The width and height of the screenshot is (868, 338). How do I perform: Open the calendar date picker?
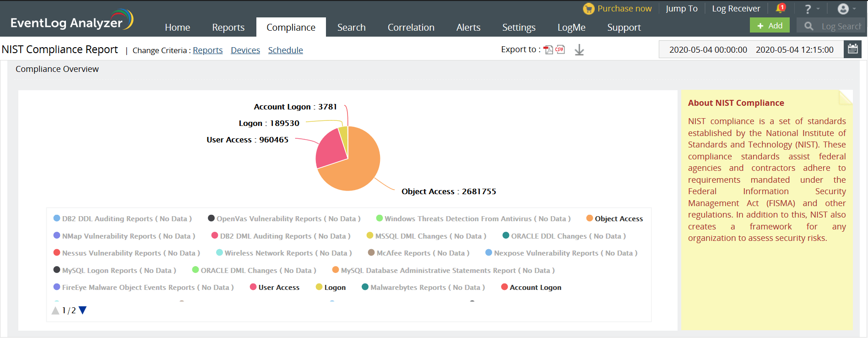[x=852, y=49]
